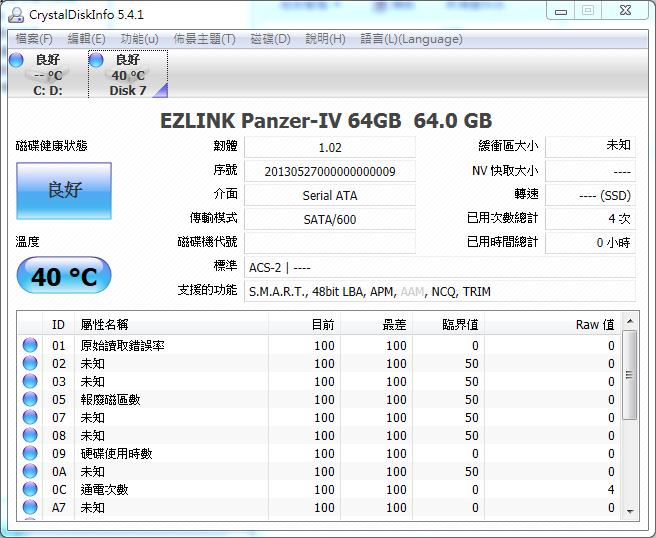This screenshot has width=656, height=538.
Task: Click scroll down arrow of attribute list
Action: (x=630, y=511)
